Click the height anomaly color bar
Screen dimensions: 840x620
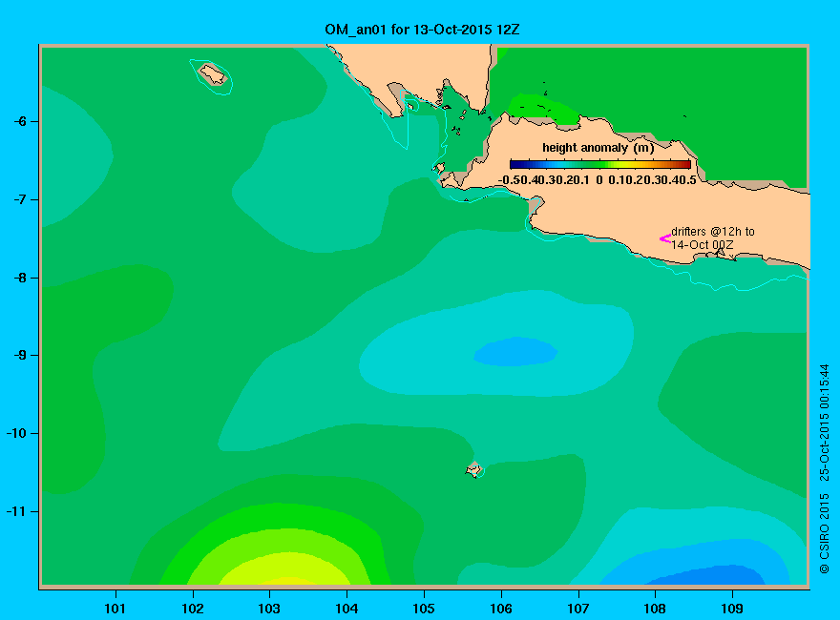600,164
